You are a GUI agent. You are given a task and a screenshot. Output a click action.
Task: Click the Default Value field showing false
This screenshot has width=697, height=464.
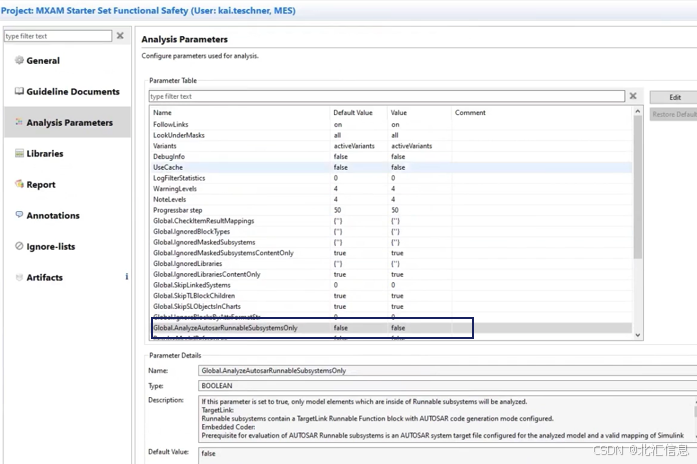(x=447, y=454)
